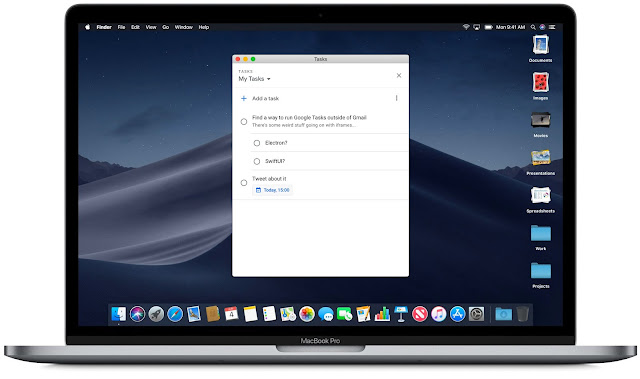The height and width of the screenshot is (379, 640).
Task: Open Contacts book icon in the Dock
Action: click(x=213, y=314)
